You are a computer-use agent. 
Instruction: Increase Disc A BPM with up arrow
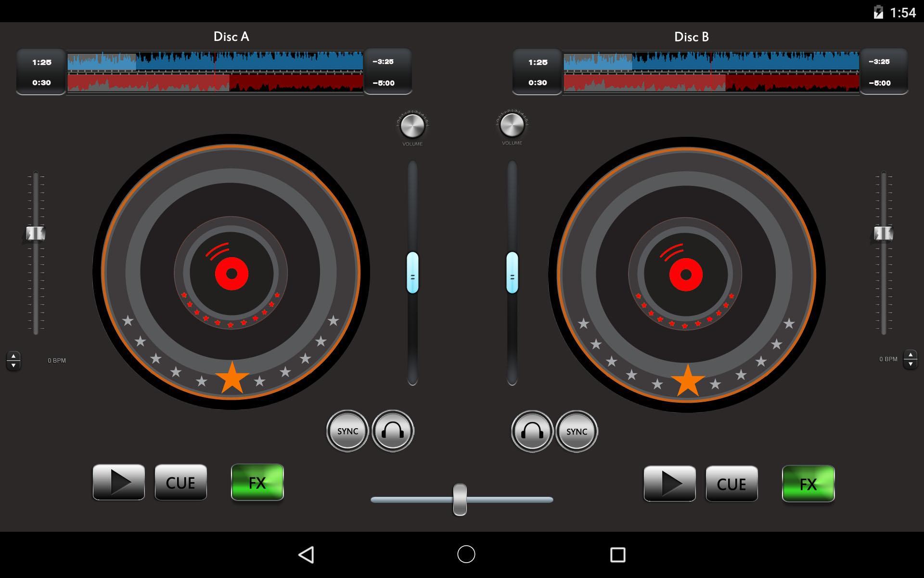[13, 356]
